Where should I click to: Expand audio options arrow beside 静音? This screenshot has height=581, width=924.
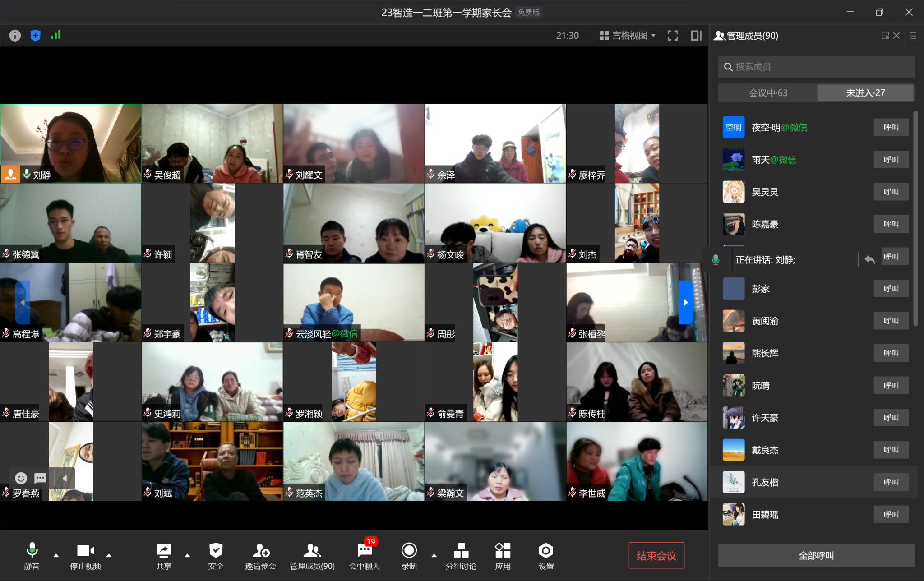(x=56, y=555)
